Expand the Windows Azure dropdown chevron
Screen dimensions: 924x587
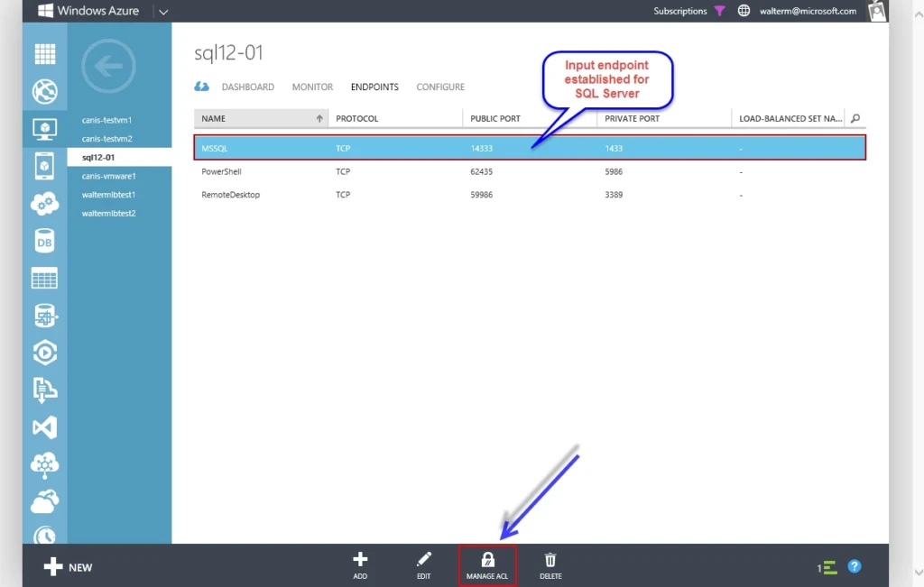[163, 12]
